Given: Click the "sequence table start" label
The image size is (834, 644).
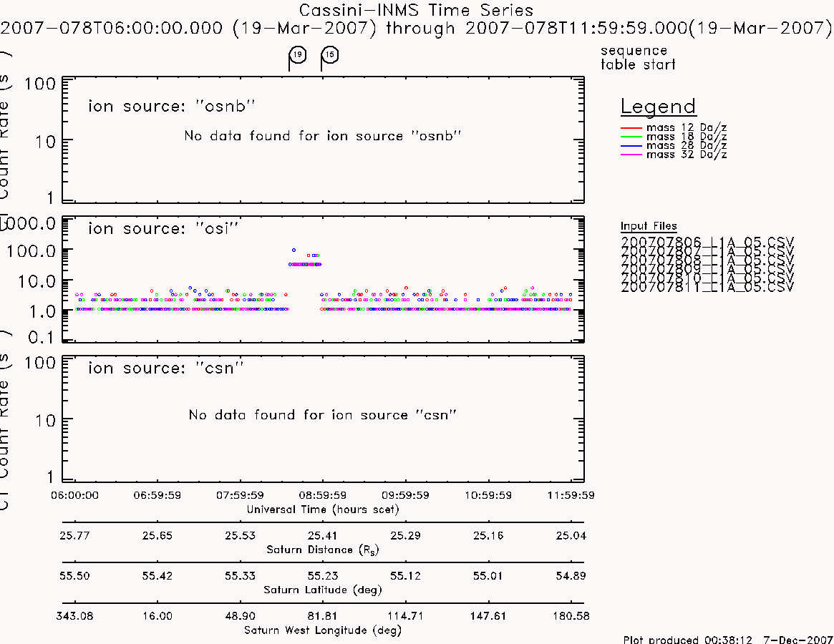Looking at the screenshot, I should 638,57.
